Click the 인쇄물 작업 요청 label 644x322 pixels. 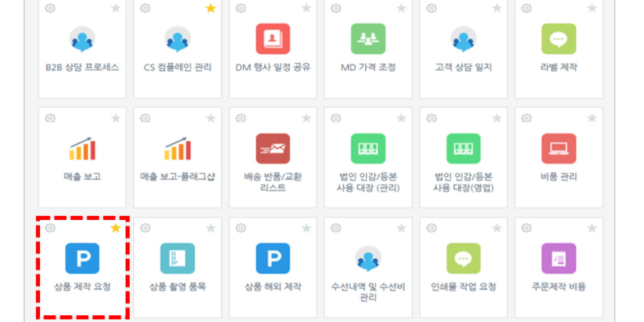[463, 287]
